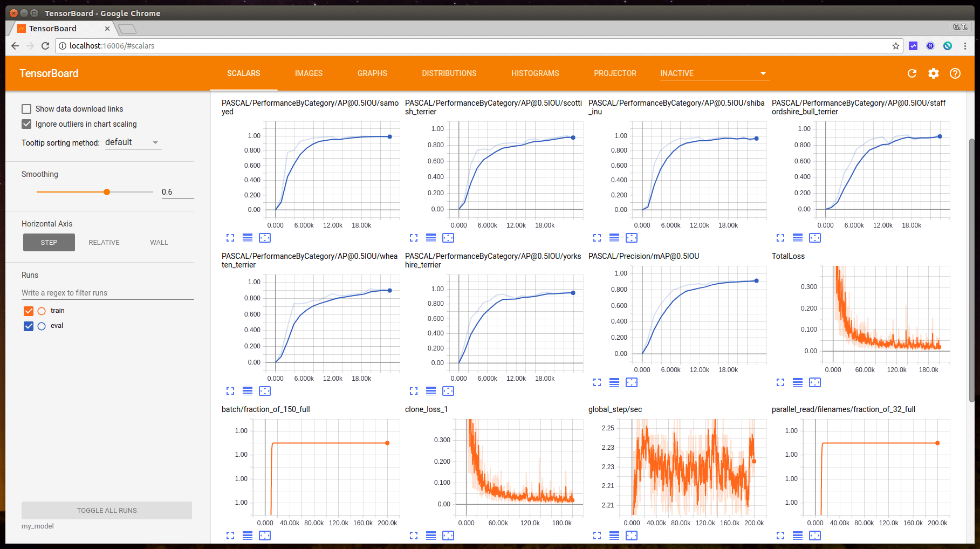Open the Tooltip sorting method dropdown
Image resolution: width=980 pixels, height=549 pixels.
133,142
